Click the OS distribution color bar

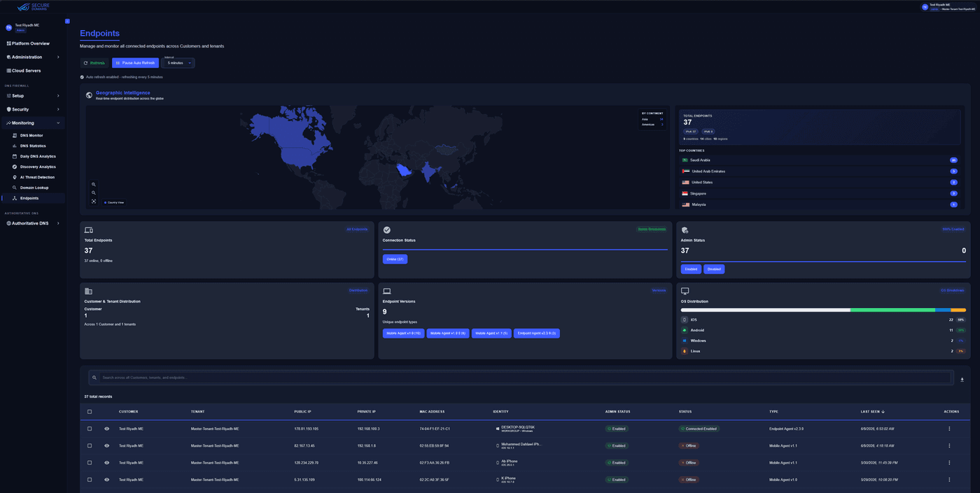(x=823, y=310)
